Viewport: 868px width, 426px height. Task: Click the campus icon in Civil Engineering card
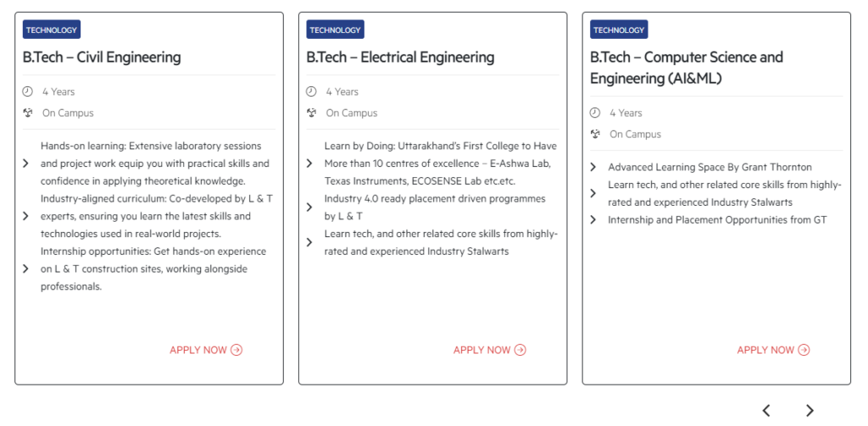coord(28,113)
